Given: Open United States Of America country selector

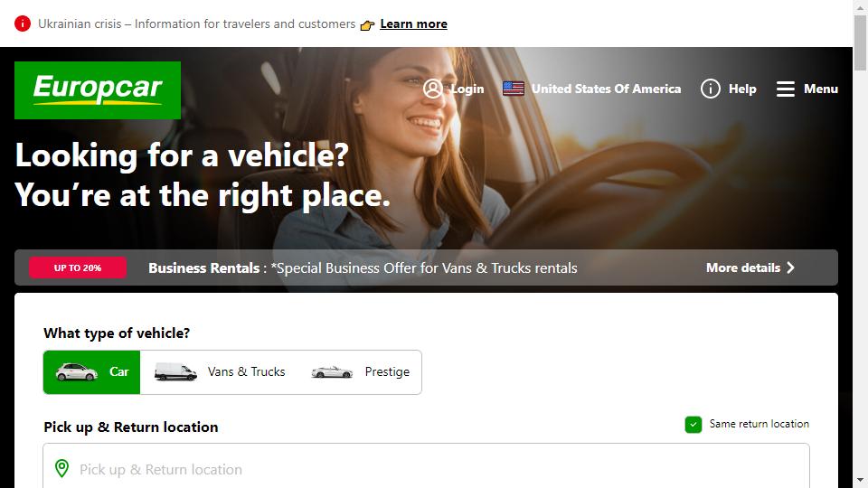Looking at the screenshot, I should [x=591, y=89].
